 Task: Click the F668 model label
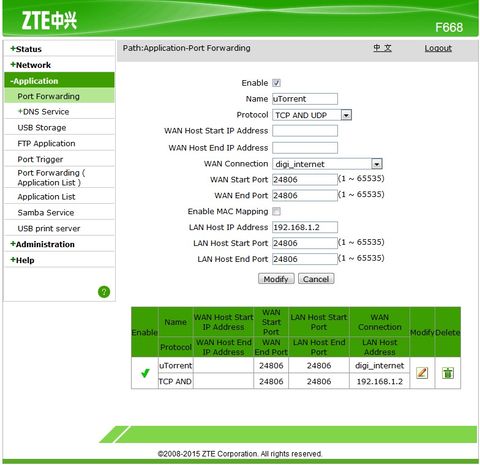[x=449, y=27]
